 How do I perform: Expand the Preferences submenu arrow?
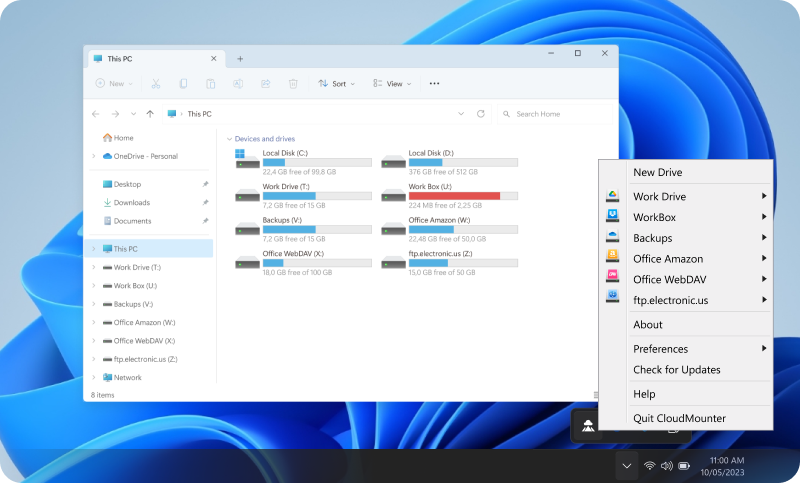[x=764, y=348]
